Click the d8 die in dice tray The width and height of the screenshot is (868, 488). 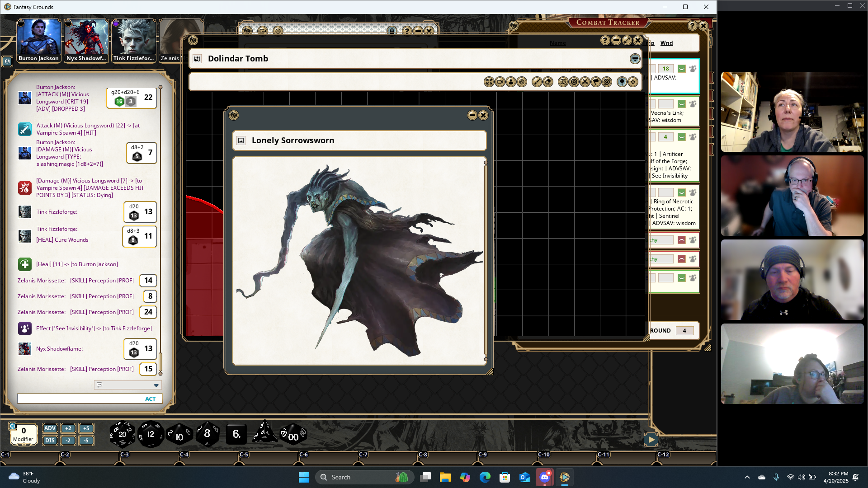[x=207, y=434]
